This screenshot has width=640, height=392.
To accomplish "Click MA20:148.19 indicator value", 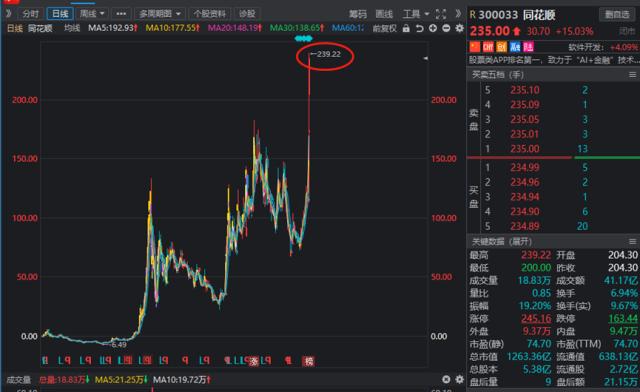I will [x=235, y=28].
